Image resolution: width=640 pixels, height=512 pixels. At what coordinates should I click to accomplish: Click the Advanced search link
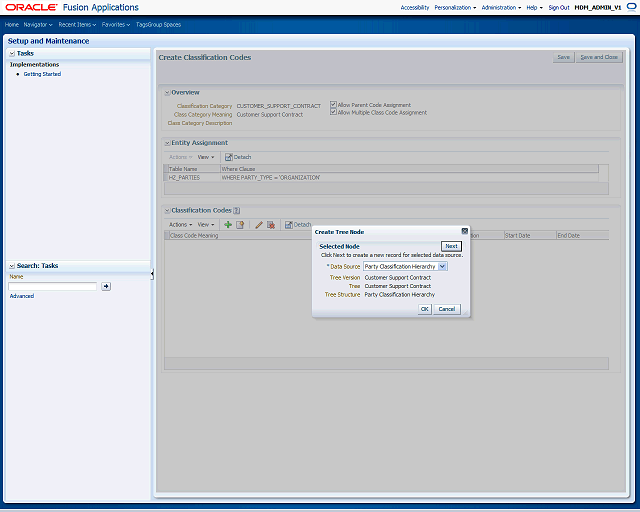pyautogui.click(x=22, y=296)
